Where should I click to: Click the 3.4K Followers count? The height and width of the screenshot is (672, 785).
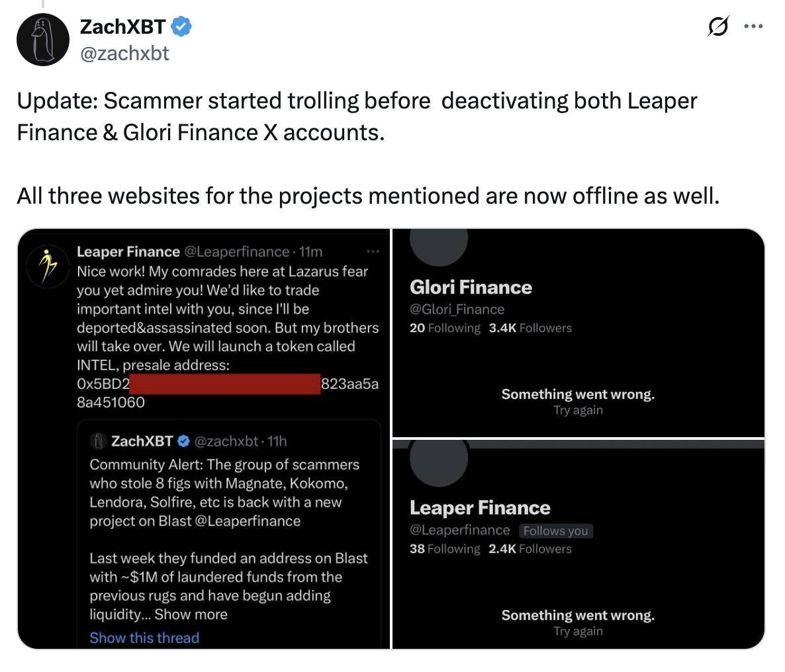pos(530,328)
